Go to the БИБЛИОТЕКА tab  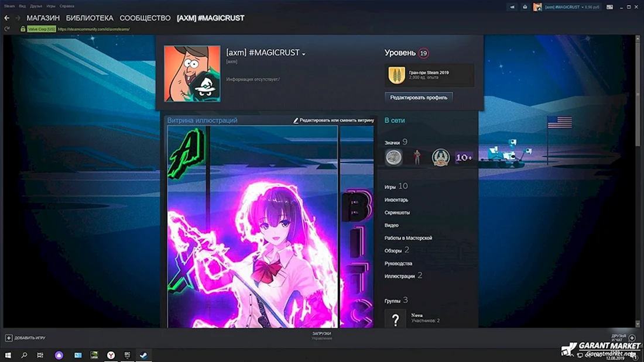90,18
